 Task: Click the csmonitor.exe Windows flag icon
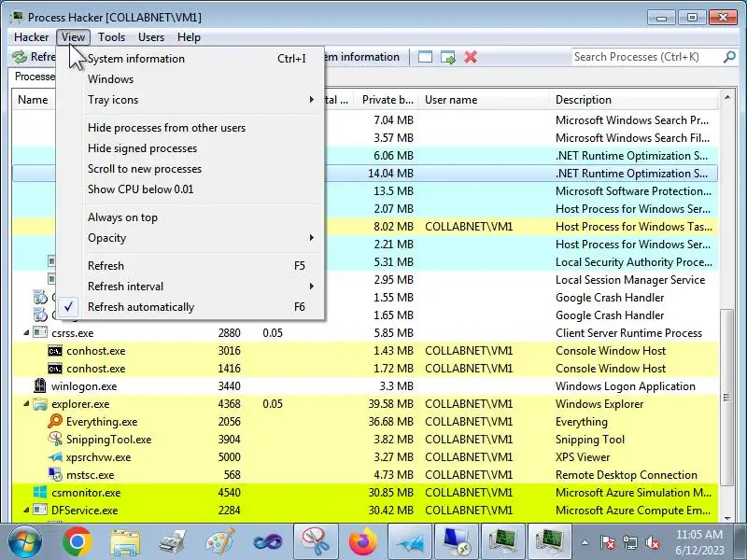[x=40, y=493]
